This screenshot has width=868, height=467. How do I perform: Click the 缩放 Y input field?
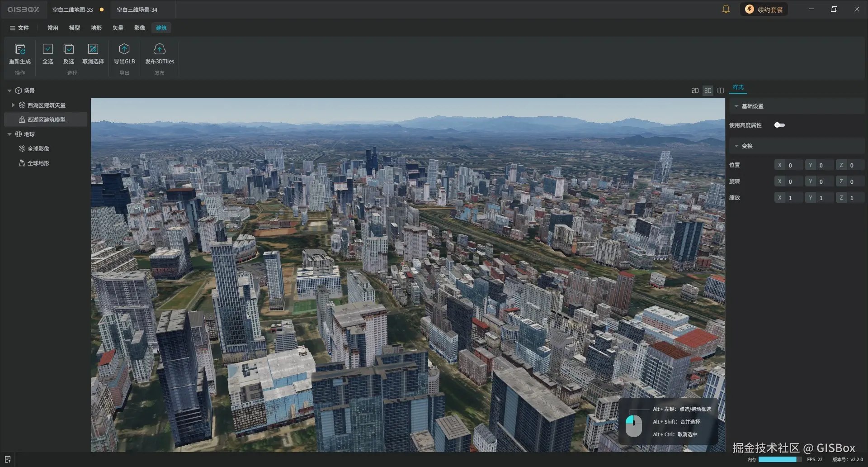pyautogui.click(x=820, y=198)
